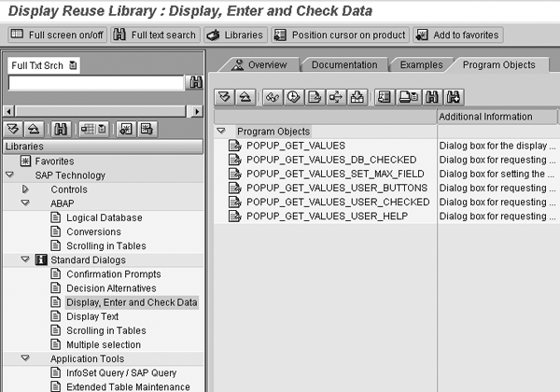Click Find Next binoculars icon in objects toolbar

pyautogui.click(x=454, y=97)
